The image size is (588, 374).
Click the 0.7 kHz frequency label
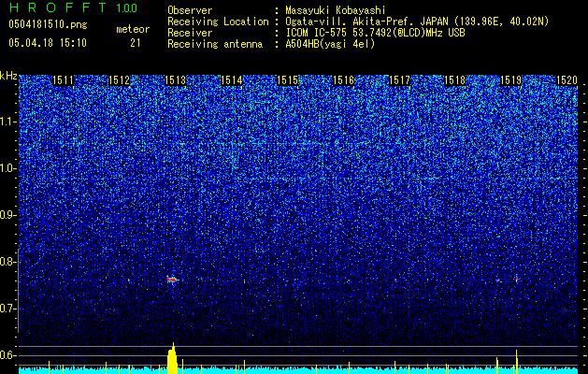pos(8,309)
